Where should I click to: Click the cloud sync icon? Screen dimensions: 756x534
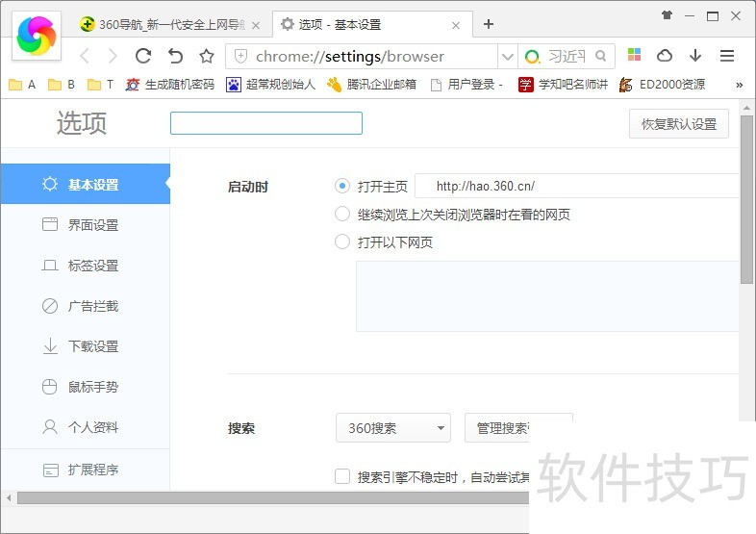tap(665, 56)
